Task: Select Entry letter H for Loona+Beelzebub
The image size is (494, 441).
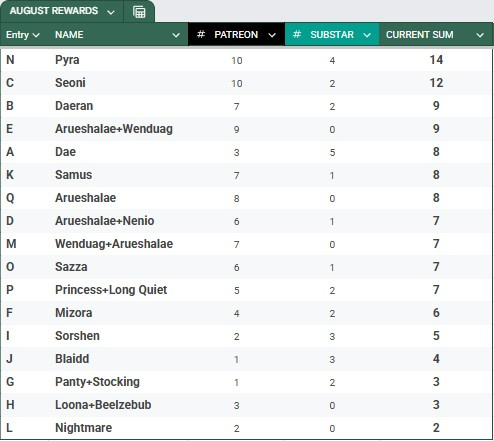Action: click(10, 405)
